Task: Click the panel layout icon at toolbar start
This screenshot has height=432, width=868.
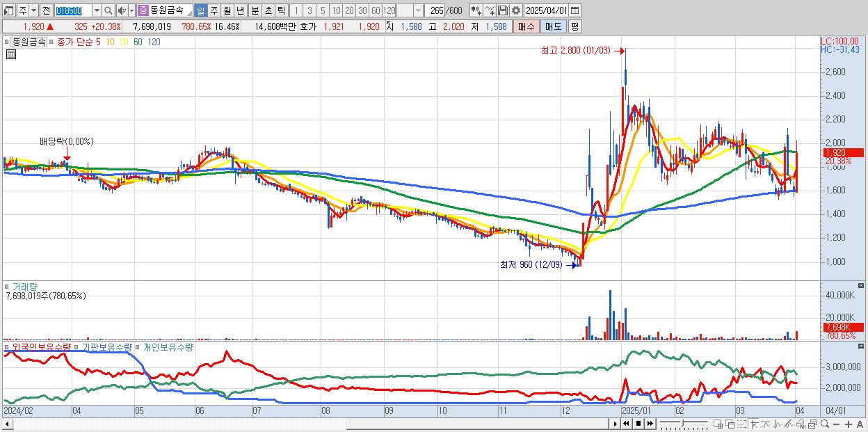Action: [9, 10]
